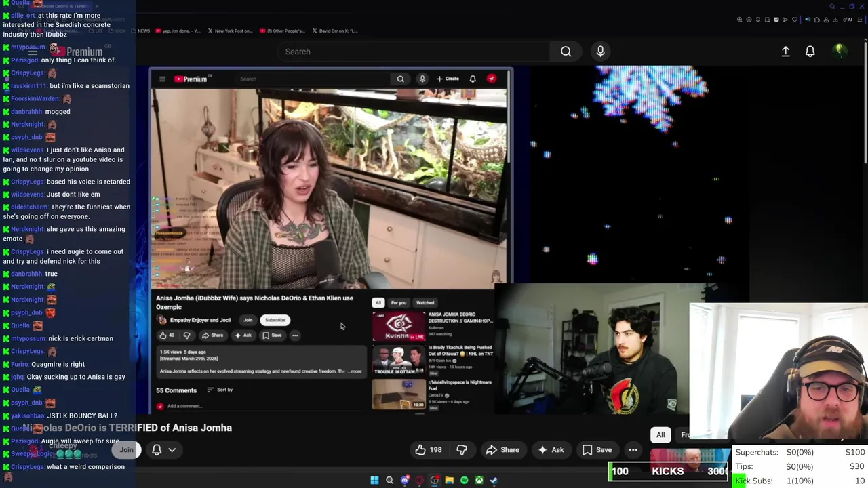Dislike the outer video
Image resolution: width=868 pixels, height=488 pixels.
[x=462, y=450]
